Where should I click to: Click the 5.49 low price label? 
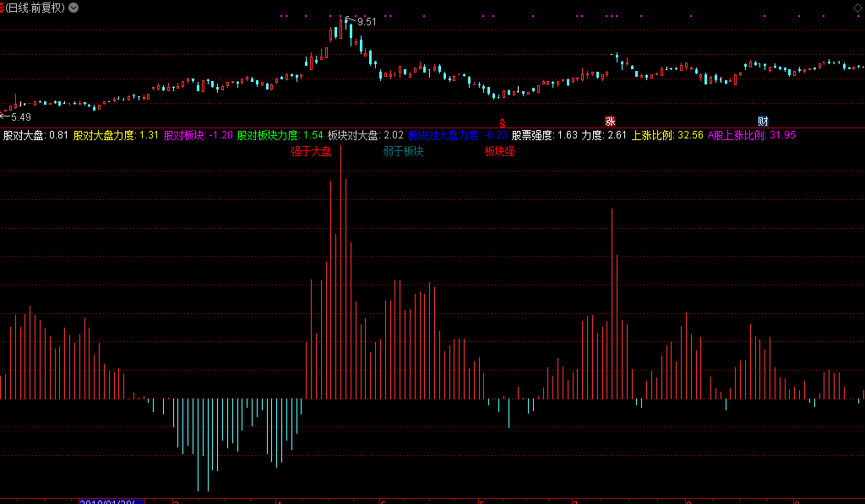20,117
